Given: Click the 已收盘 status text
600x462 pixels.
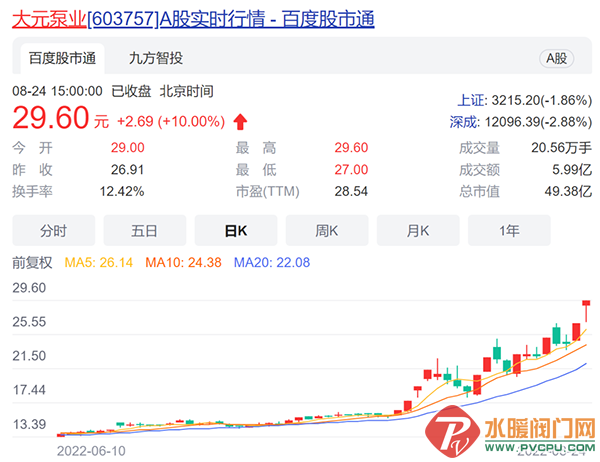Looking at the screenshot, I should (131, 91).
